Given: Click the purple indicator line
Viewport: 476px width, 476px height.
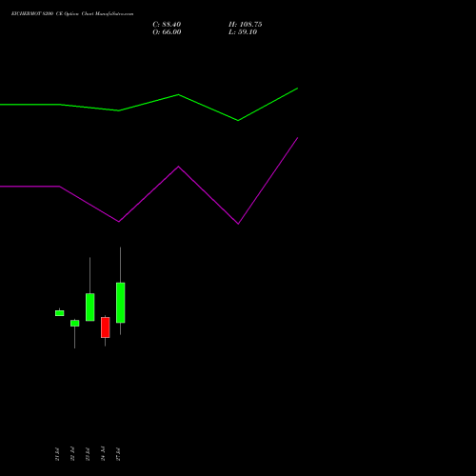Looking at the screenshot, I should click(178, 167).
